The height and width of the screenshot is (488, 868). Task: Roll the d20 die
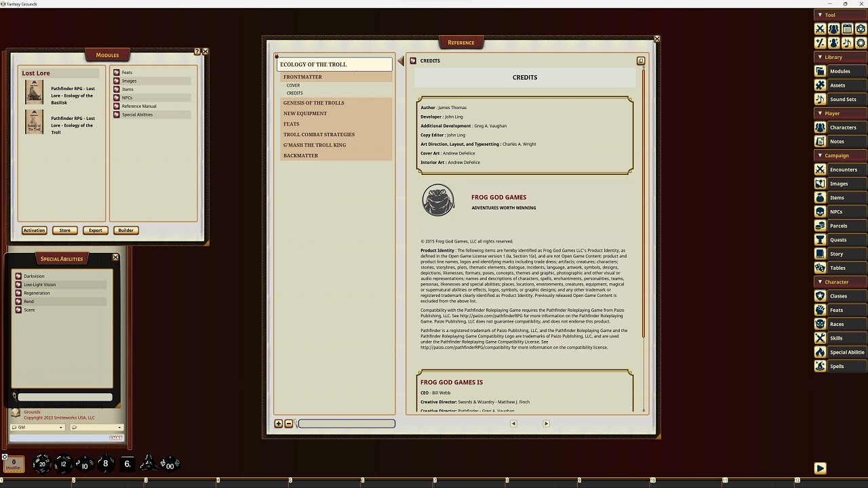[41, 464]
